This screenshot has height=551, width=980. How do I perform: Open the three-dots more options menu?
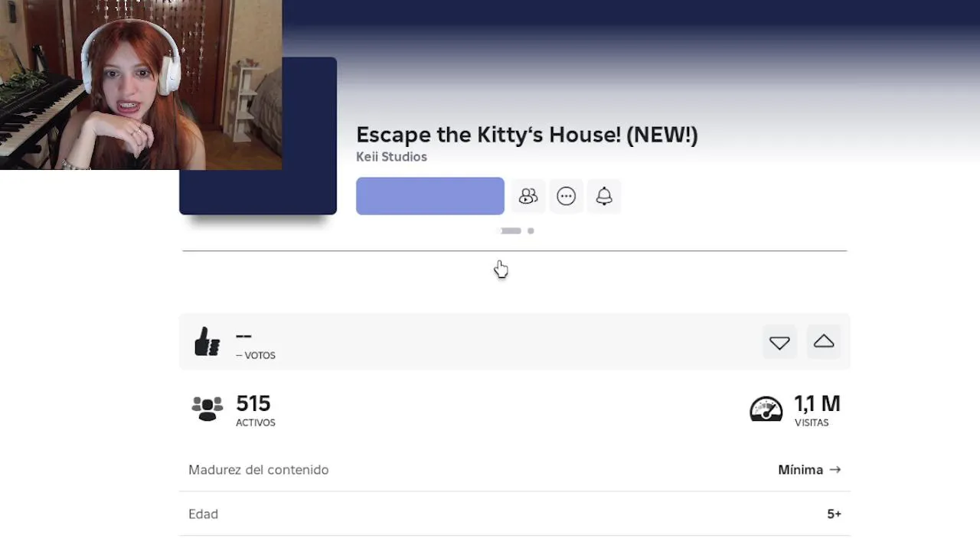tap(566, 197)
